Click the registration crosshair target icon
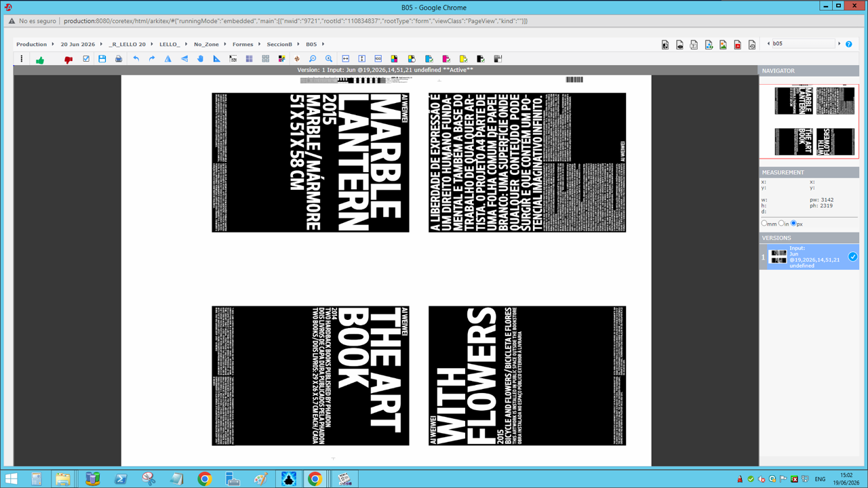 click(x=297, y=59)
